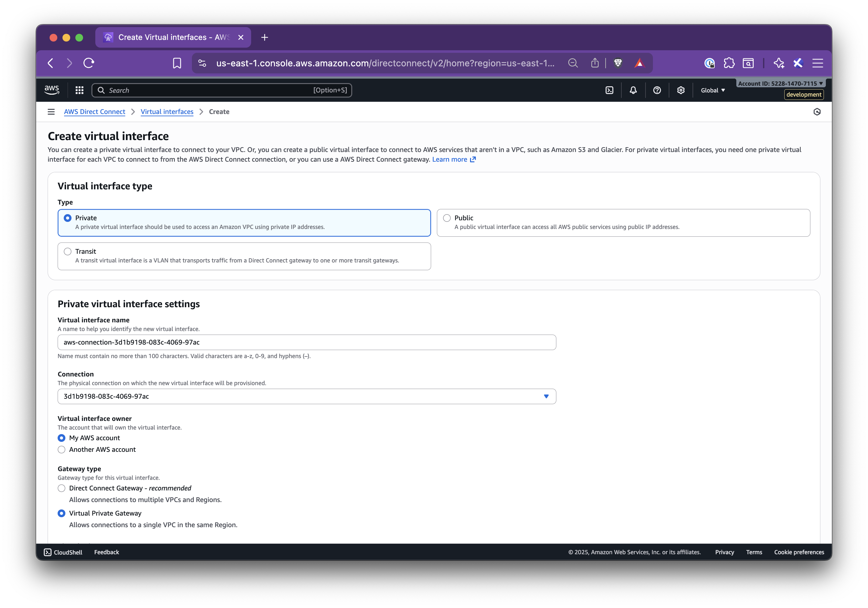Screen dimensions: 868x608
Task: Open Cookie preferences in the footer
Action: [x=799, y=552]
